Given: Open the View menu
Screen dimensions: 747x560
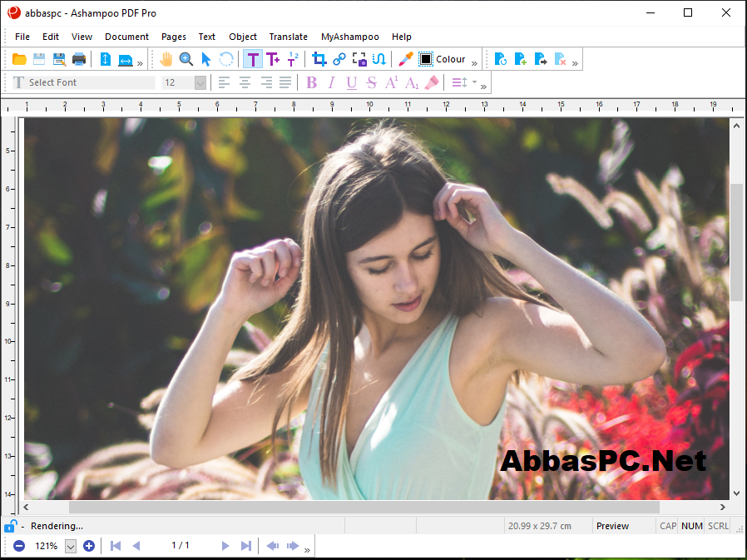Looking at the screenshot, I should tap(82, 37).
